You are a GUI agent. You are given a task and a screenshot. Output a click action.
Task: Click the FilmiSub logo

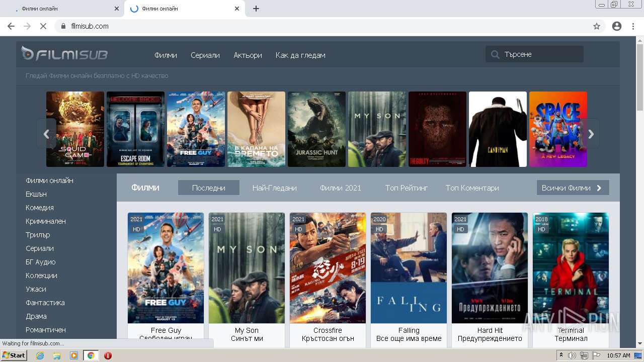tap(64, 53)
